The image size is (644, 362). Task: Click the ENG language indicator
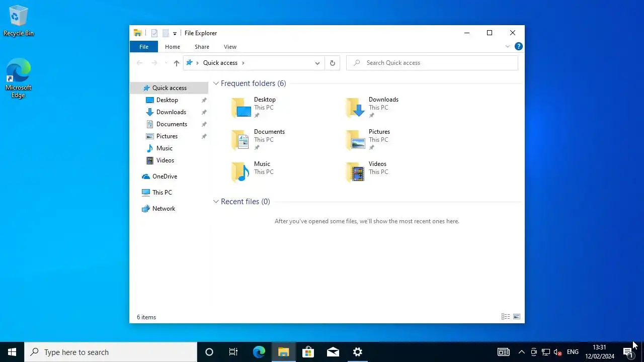click(573, 352)
